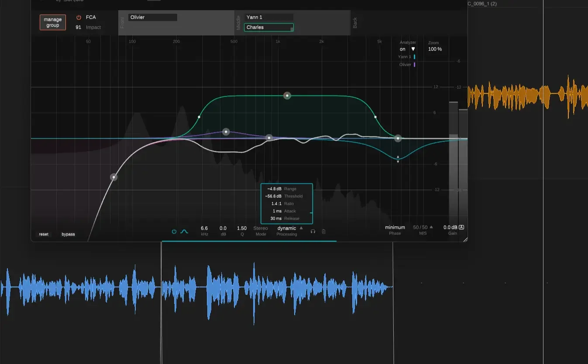Click the manage group button
The height and width of the screenshot is (364, 588).
point(53,22)
